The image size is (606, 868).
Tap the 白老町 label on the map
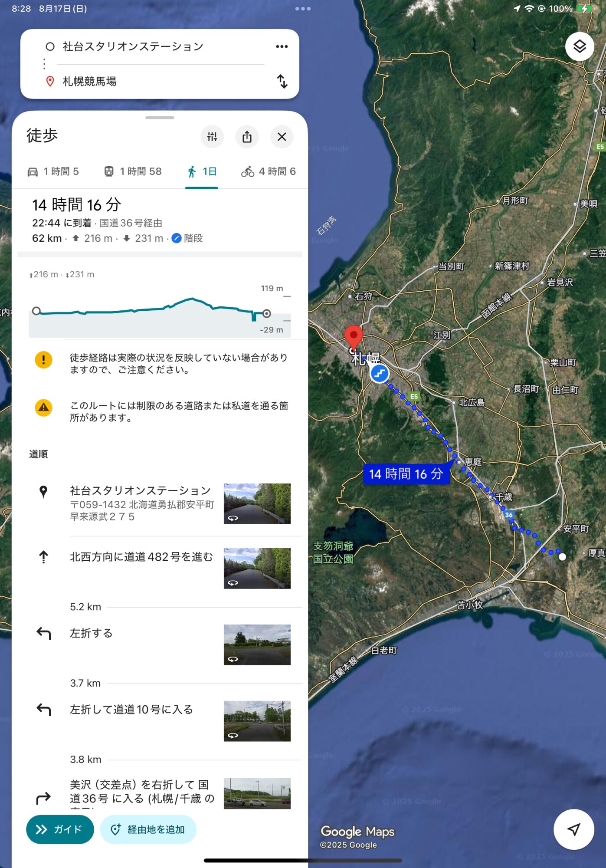384,650
